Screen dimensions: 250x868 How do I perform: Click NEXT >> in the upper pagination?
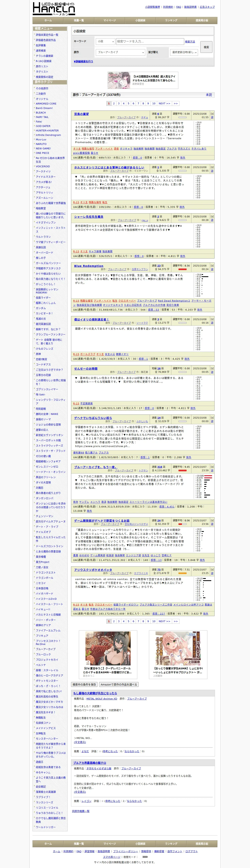[164, 104]
